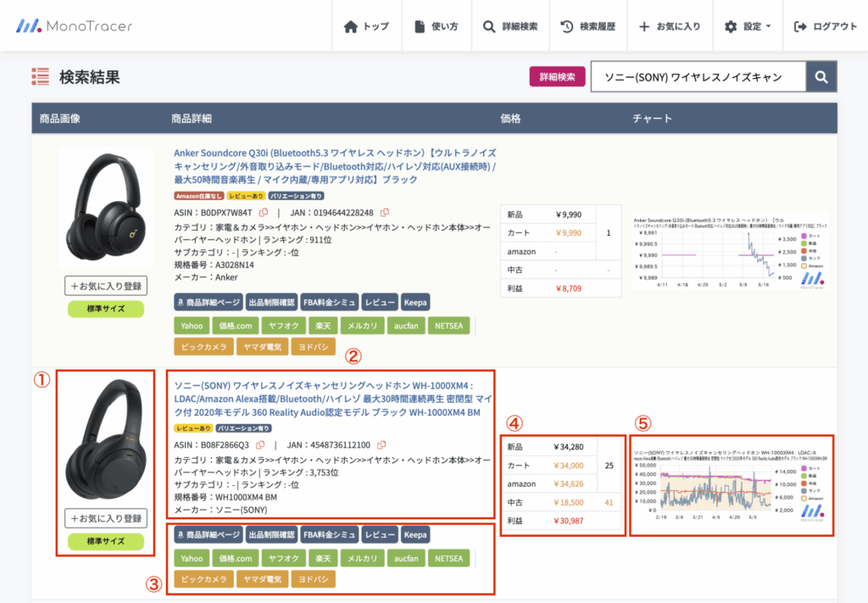The height and width of the screenshot is (603, 868).
Task: Click the 標準サイズ badge under Sony headphones
Action: click(x=106, y=541)
